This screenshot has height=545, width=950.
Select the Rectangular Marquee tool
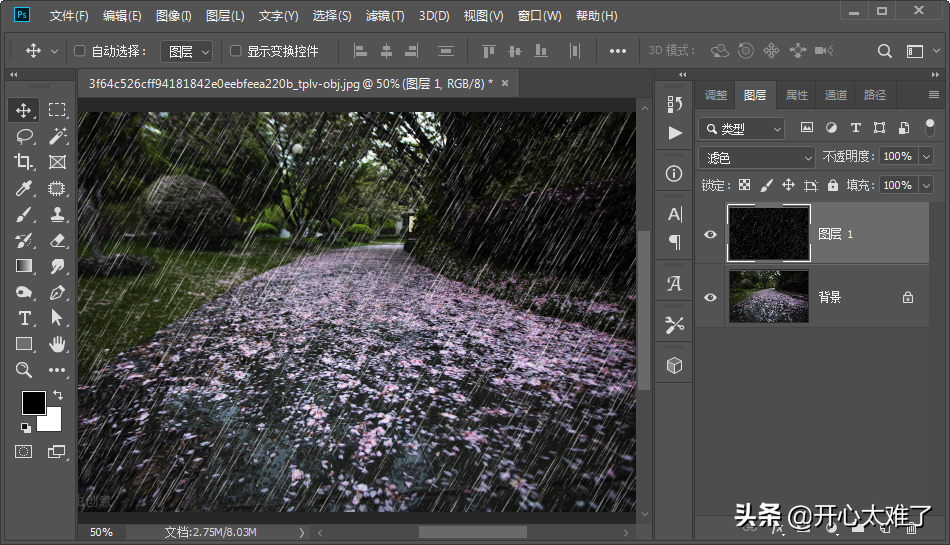click(x=57, y=110)
